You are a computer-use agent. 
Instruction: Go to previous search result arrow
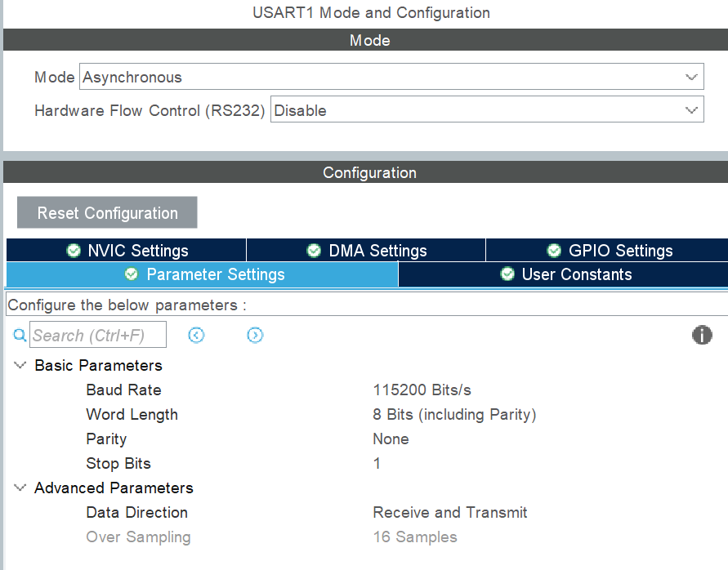click(x=196, y=335)
